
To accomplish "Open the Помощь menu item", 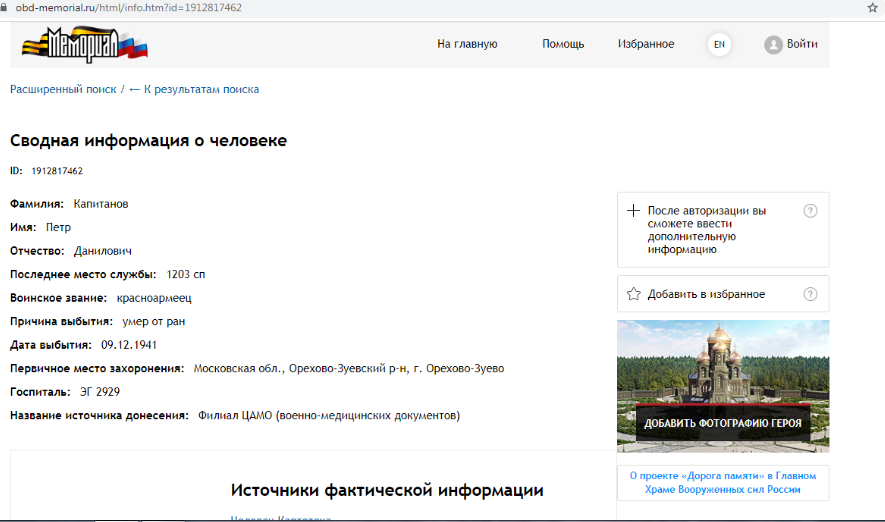I will (x=563, y=44).
